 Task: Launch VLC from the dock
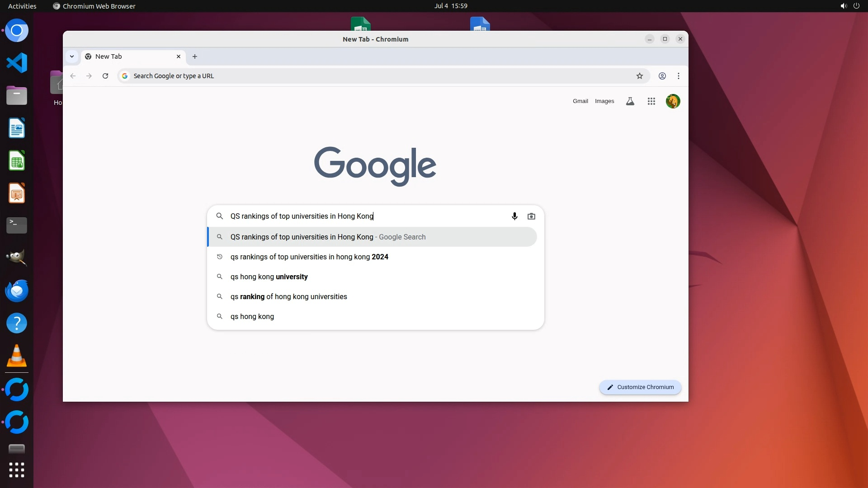click(17, 356)
